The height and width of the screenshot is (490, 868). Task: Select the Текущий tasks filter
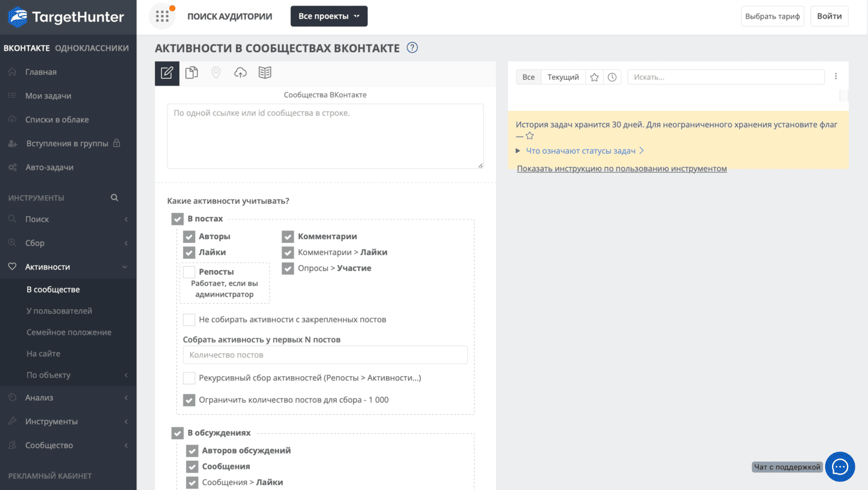coord(563,77)
